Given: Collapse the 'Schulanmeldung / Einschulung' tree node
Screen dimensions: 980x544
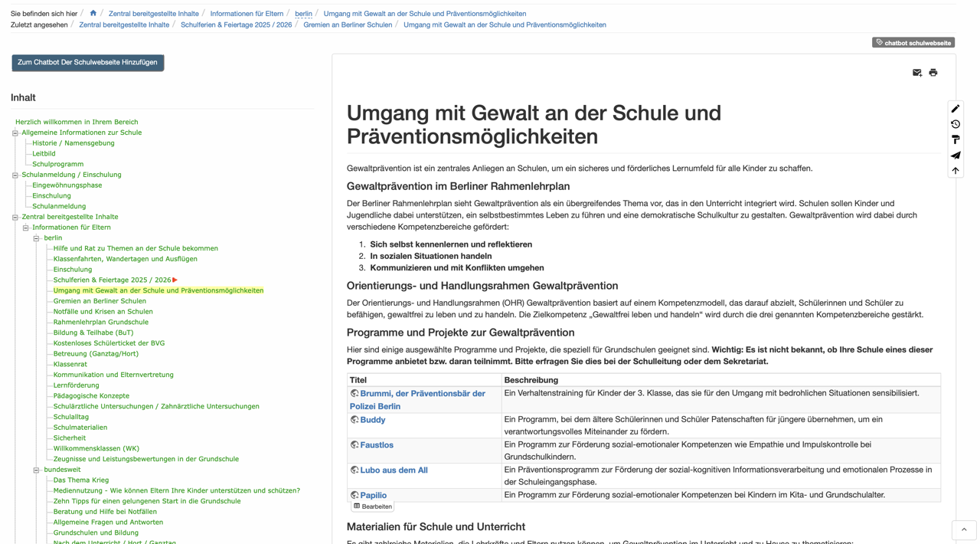Looking at the screenshot, I should (15, 175).
